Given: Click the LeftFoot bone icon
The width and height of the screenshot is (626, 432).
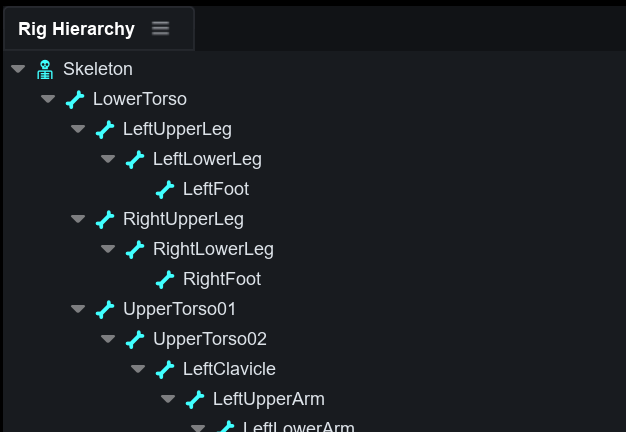Looking at the screenshot, I should tap(165, 189).
